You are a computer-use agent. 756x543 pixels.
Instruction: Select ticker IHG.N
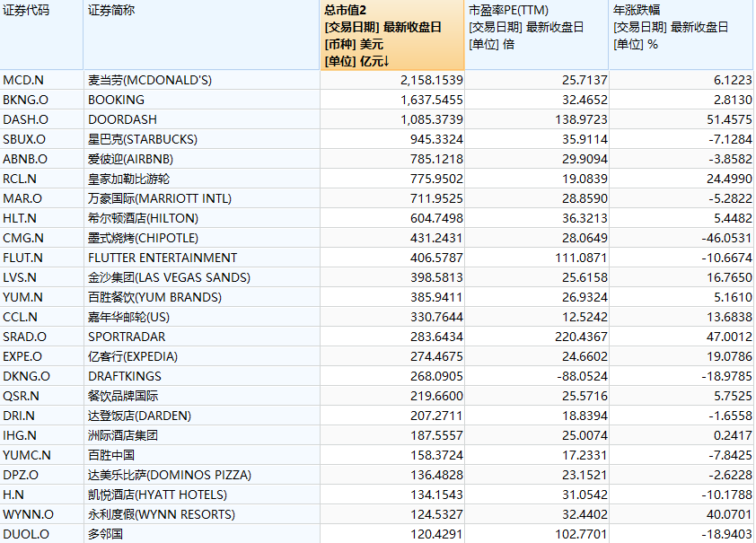[x=20, y=435]
